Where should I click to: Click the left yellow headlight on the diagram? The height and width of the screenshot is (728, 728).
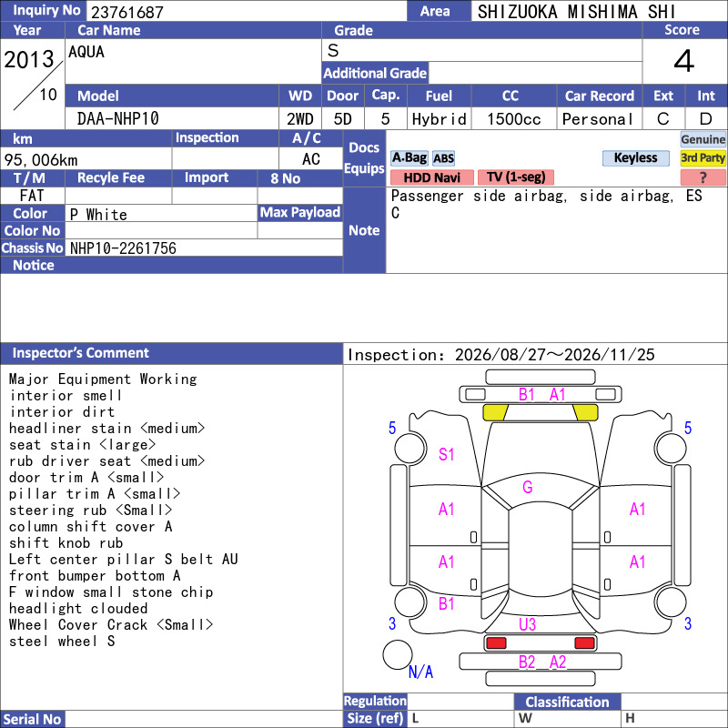coord(495,412)
